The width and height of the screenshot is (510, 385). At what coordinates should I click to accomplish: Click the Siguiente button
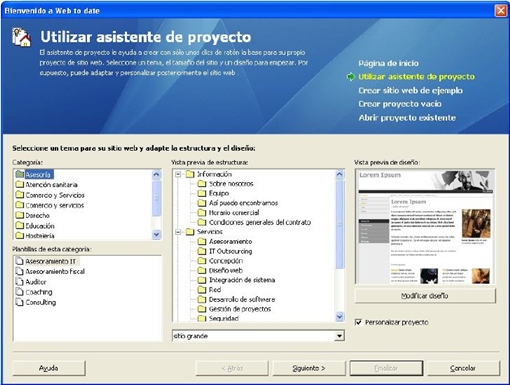[x=309, y=368]
